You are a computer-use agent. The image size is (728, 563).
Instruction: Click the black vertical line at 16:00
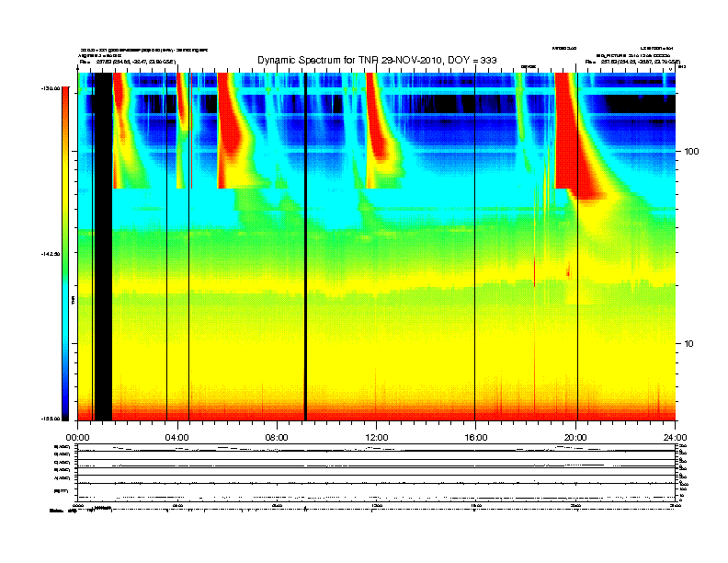475,247
